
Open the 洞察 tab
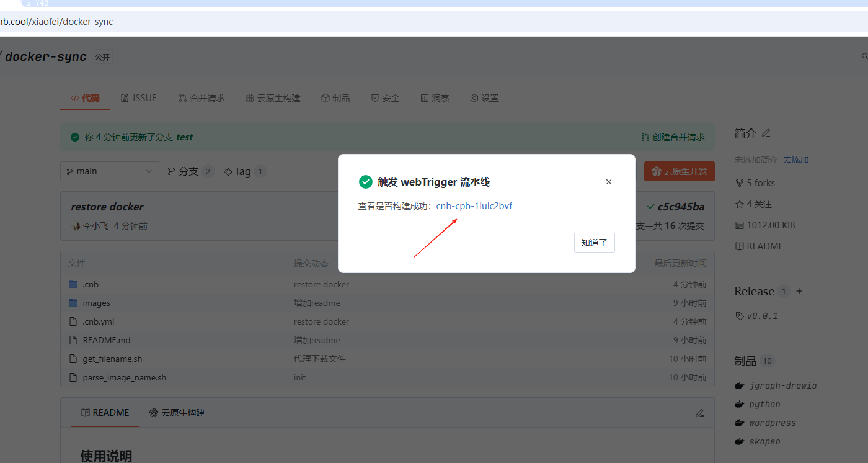(435, 98)
